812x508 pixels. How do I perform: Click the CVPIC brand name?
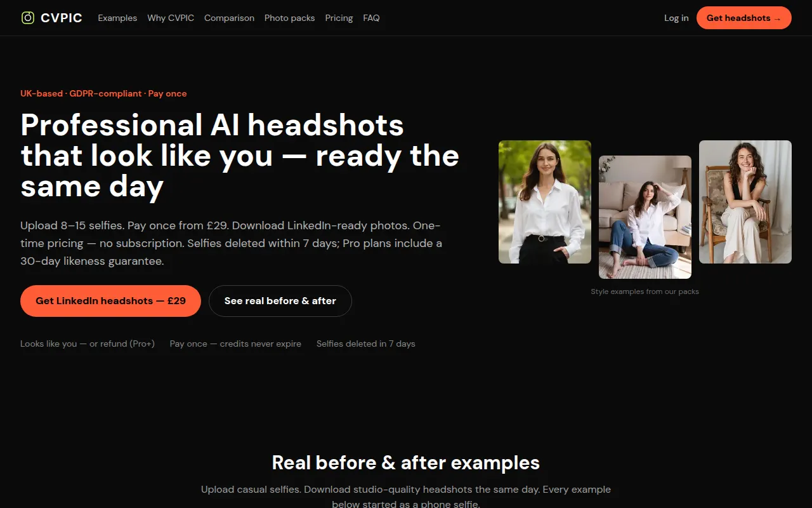point(62,18)
